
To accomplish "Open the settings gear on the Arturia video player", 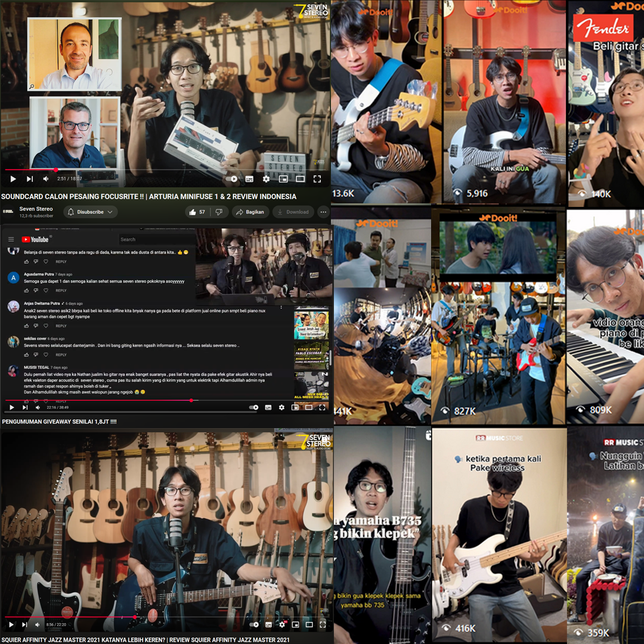I will [267, 179].
